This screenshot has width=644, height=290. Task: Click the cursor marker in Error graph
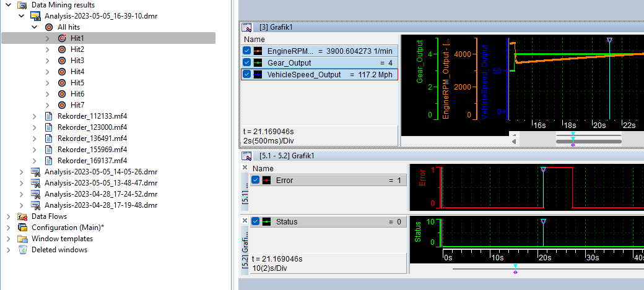(x=544, y=169)
